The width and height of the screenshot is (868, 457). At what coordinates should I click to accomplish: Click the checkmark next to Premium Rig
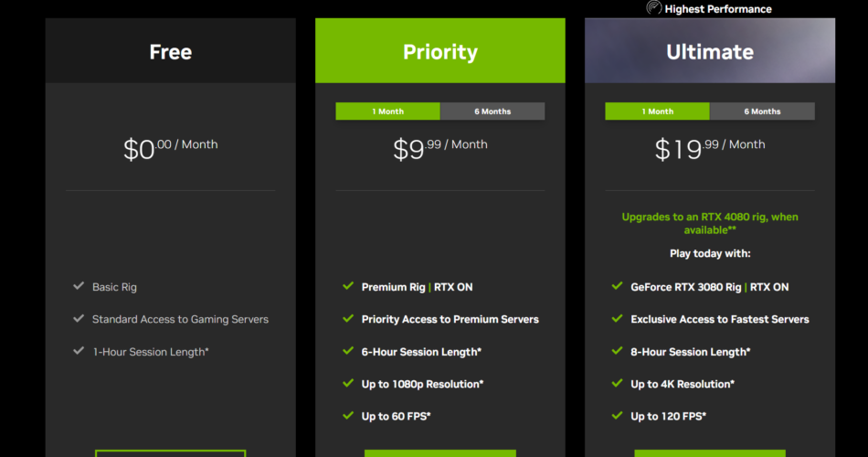348,287
